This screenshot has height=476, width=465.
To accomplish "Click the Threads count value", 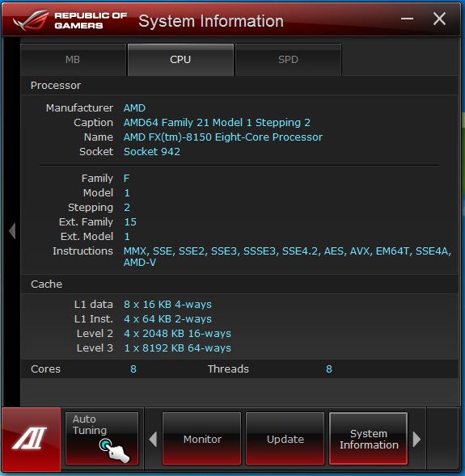I will pyautogui.click(x=329, y=369).
